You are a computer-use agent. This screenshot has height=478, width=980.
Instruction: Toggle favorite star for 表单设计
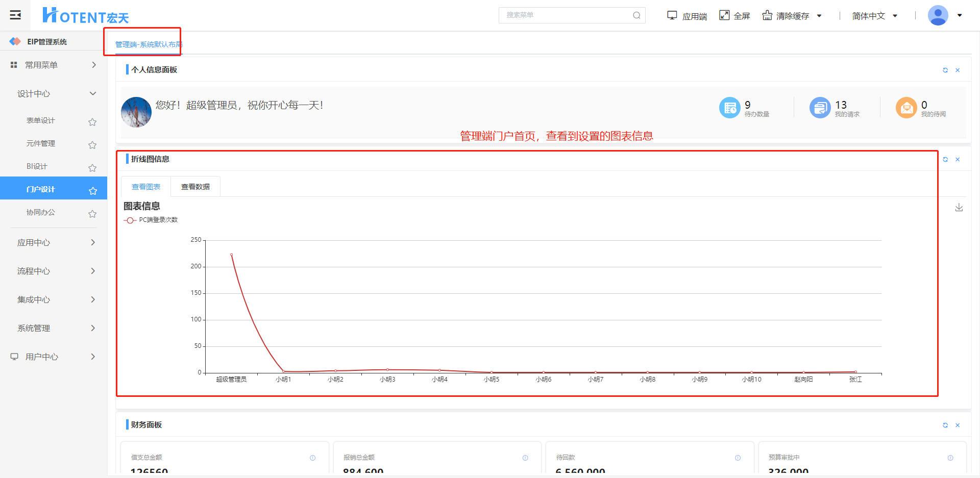click(x=92, y=122)
